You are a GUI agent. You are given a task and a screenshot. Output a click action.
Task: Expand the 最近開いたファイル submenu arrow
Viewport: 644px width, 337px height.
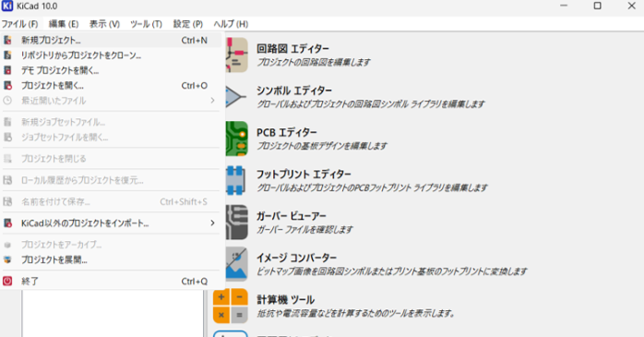click(x=212, y=101)
